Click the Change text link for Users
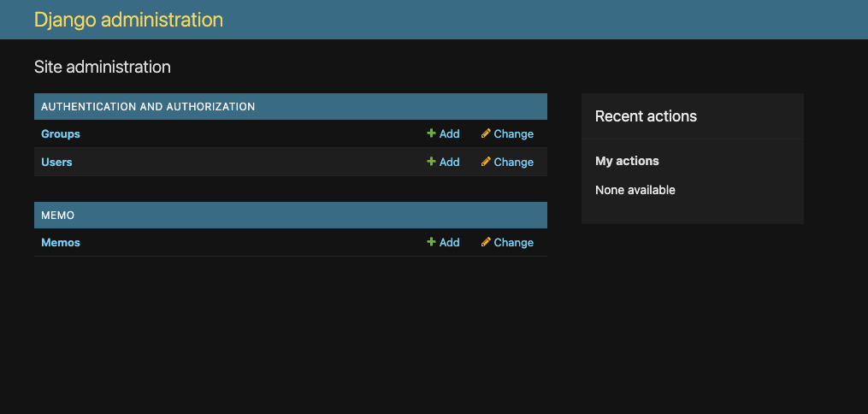The width and height of the screenshot is (868, 414). point(514,163)
